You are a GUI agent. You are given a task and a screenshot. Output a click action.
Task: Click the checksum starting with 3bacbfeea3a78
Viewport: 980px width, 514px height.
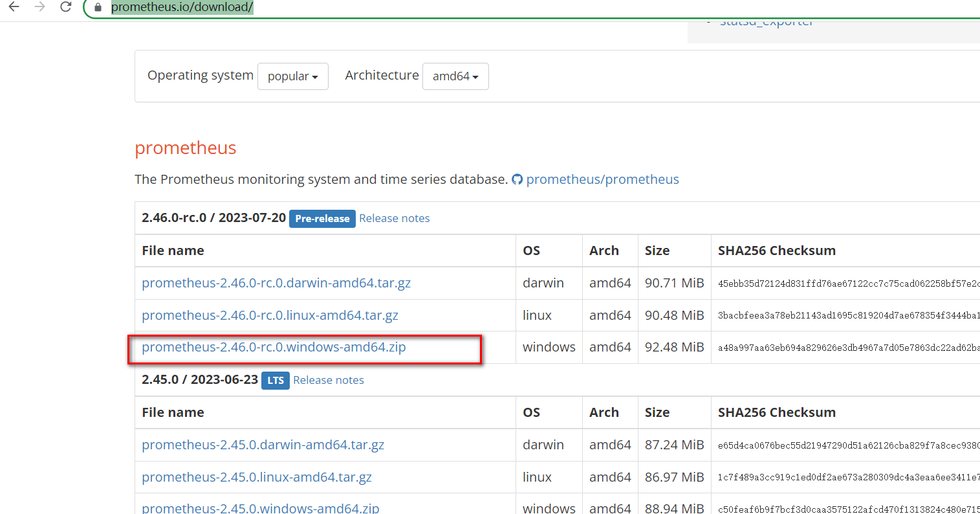tap(849, 316)
